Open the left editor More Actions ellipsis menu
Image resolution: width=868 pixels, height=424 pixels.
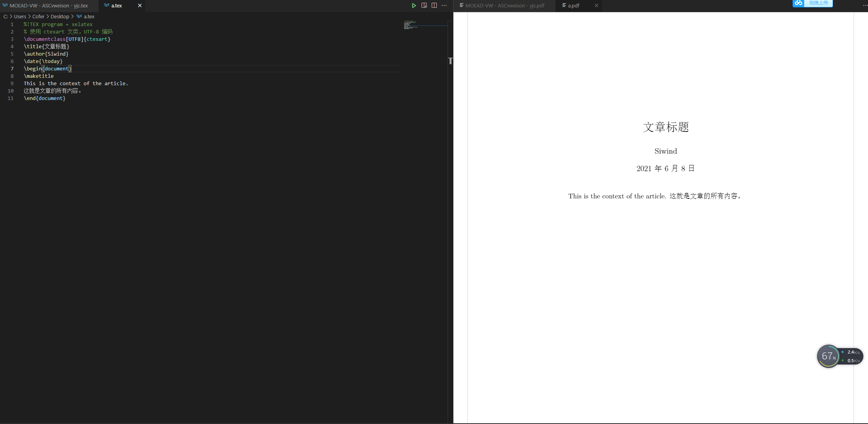click(444, 5)
